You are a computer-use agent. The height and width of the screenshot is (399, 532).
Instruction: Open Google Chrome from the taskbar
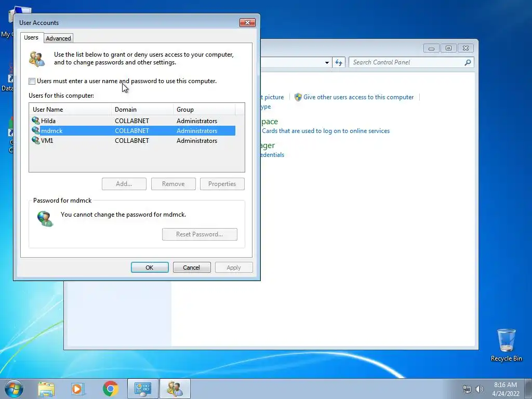coord(110,389)
